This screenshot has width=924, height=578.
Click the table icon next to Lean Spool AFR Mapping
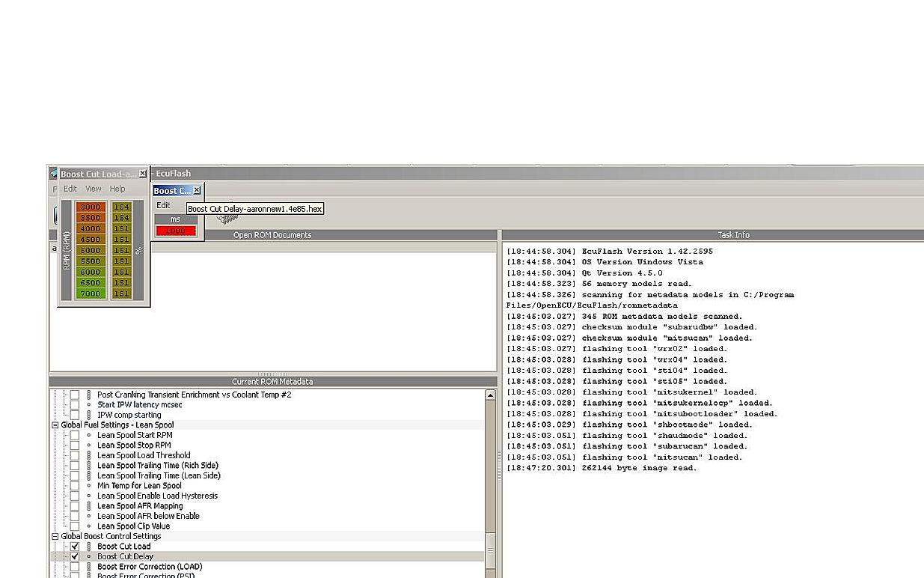tap(89, 506)
